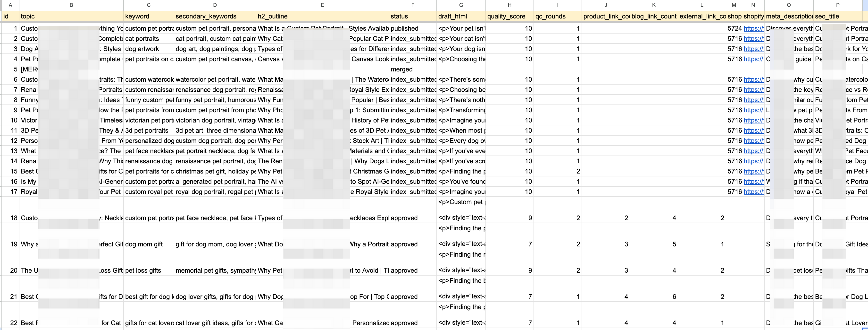Image resolution: width=868 pixels, height=330 pixels.
Task: Click the "merged" status cell
Action: pos(413,69)
